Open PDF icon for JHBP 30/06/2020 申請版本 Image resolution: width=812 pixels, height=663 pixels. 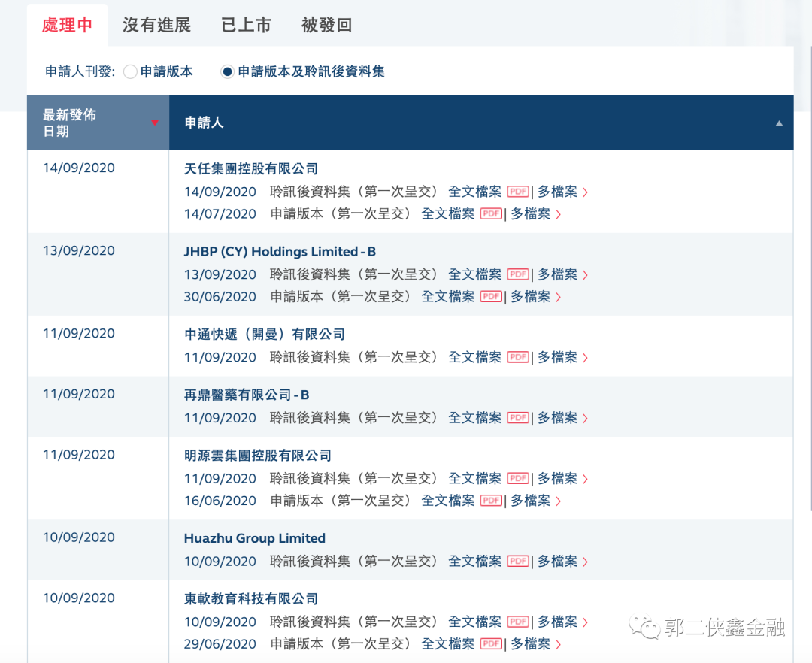pos(491,297)
